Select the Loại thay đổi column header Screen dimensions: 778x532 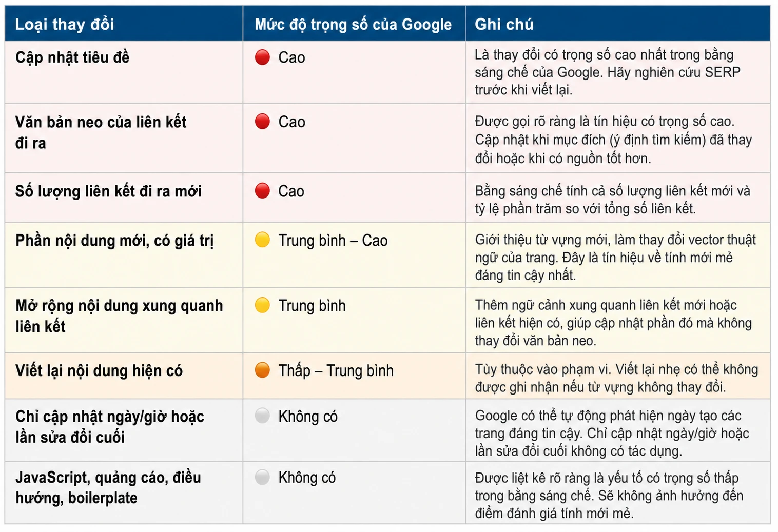65,24
